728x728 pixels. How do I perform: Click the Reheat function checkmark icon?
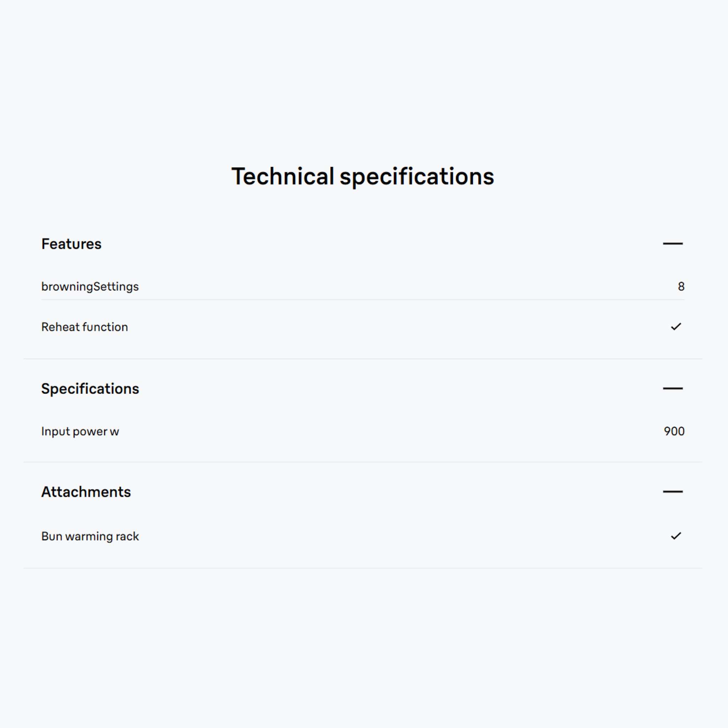click(676, 327)
